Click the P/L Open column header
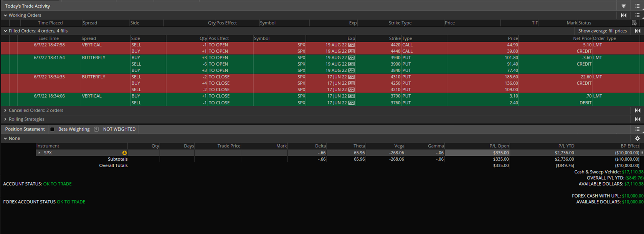Image resolution: width=644 pixels, height=234 pixels. (x=499, y=146)
